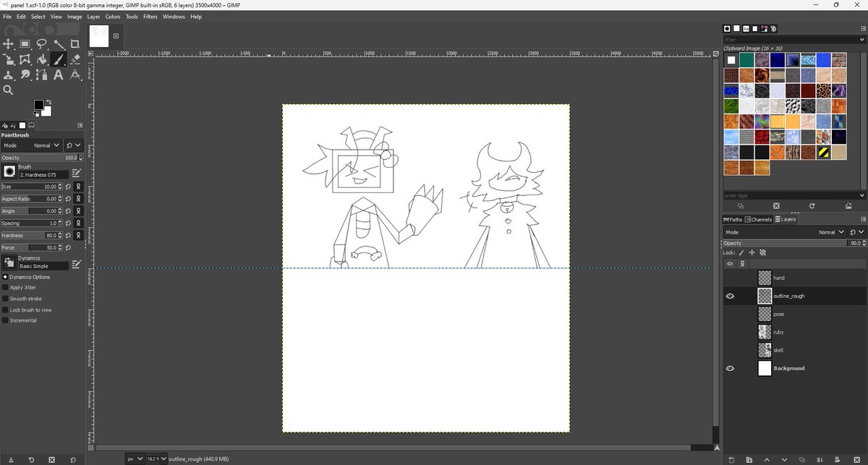
Task: Open the Filters menu
Action: tap(150, 17)
